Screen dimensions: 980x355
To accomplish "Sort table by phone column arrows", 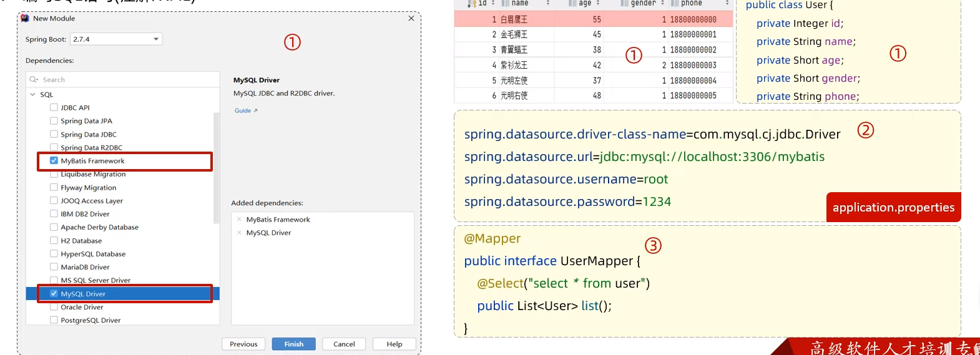I will click(x=727, y=4).
